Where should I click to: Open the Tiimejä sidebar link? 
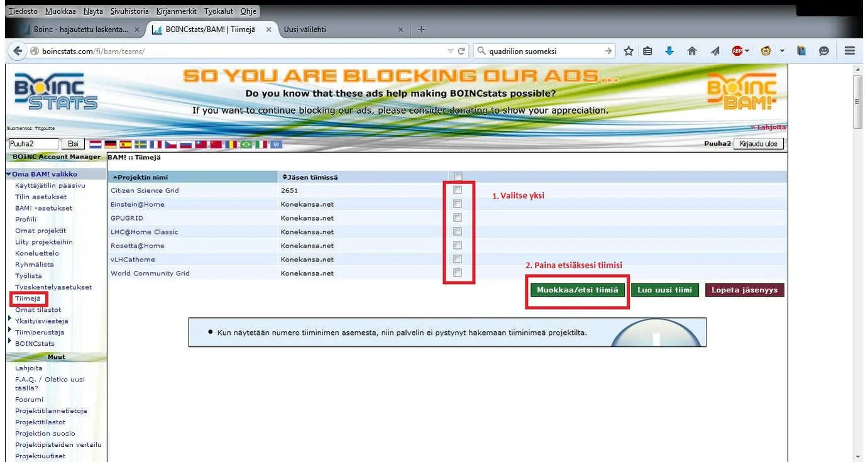(x=28, y=299)
